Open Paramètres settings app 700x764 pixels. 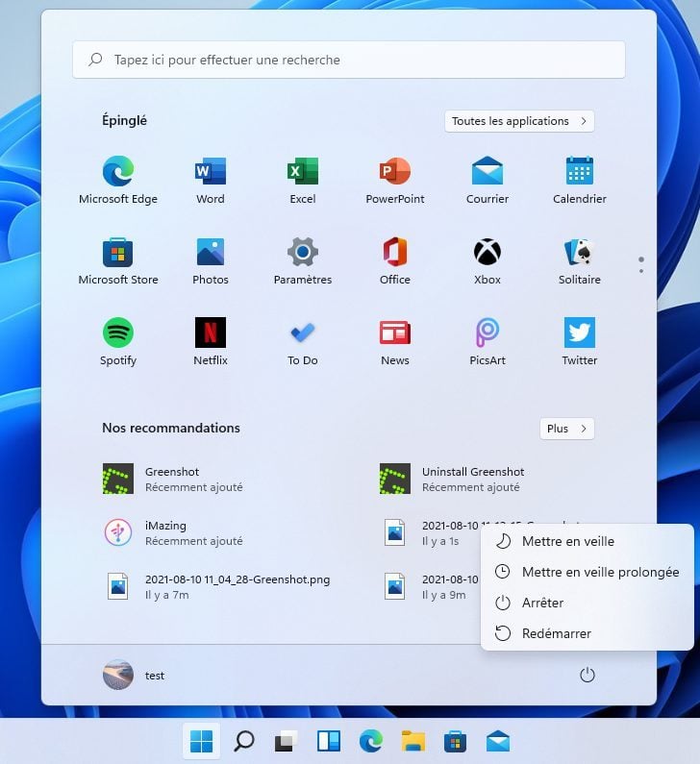click(x=303, y=260)
